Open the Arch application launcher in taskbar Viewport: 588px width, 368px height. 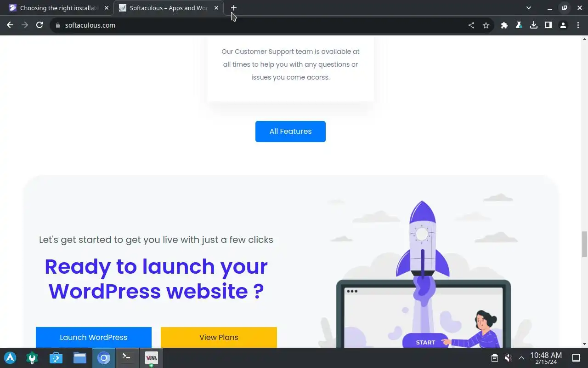[x=10, y=358]
